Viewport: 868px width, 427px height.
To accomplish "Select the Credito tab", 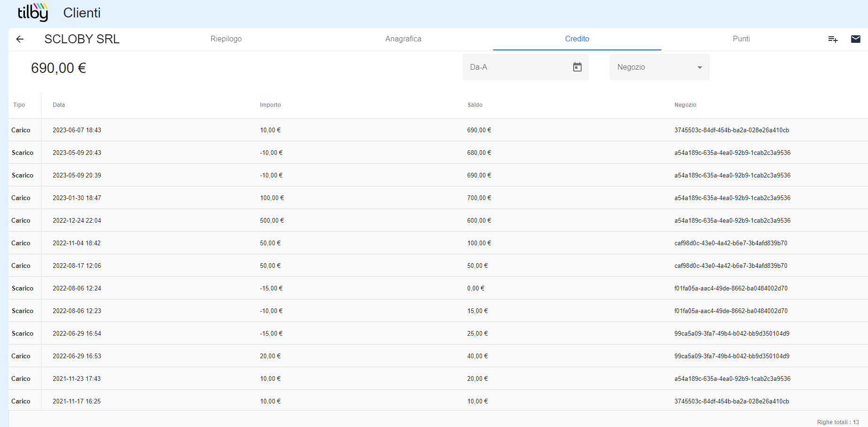I will [577, 39].
